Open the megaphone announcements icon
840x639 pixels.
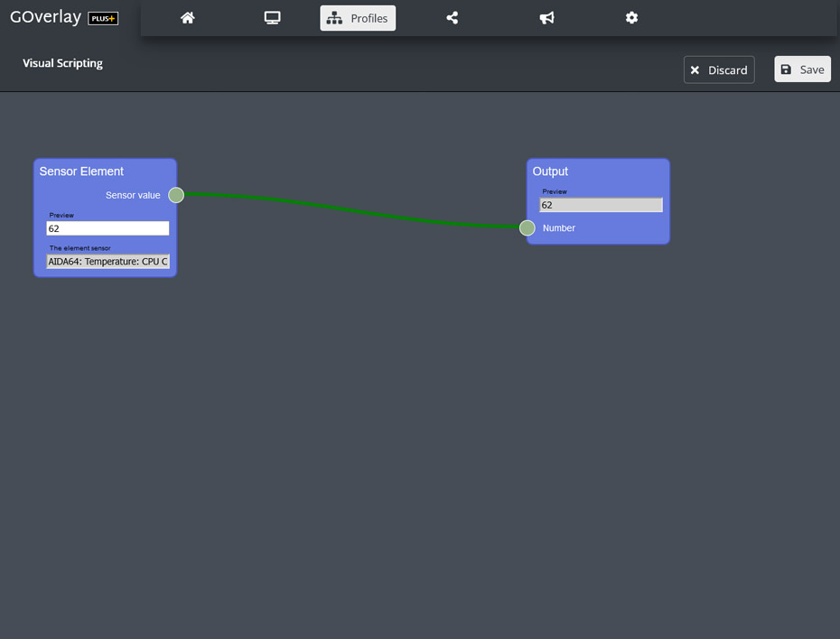tap(546, 18)
